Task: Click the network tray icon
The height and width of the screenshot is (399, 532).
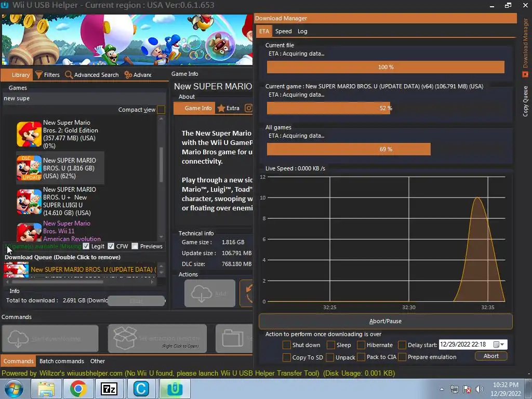Action: 454,389
